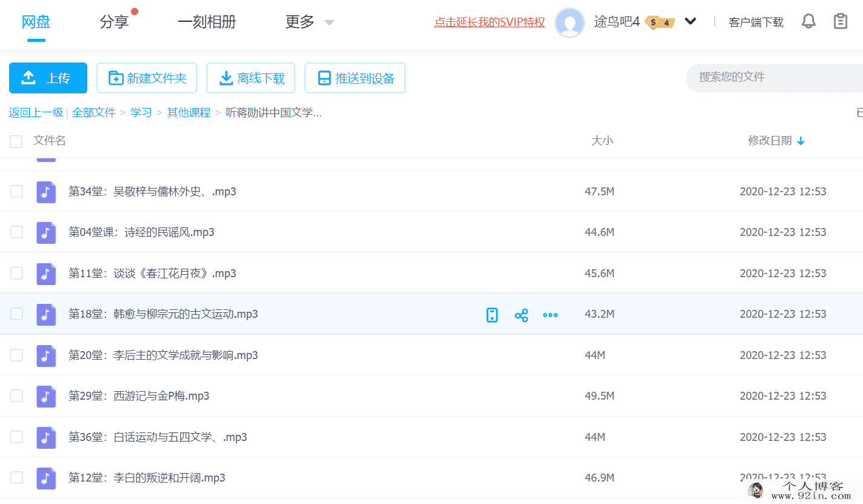Screen dimensions: 863x504
Task: Click 点击延长我的SVIP特权 link
Action: [x=489, y=22]
